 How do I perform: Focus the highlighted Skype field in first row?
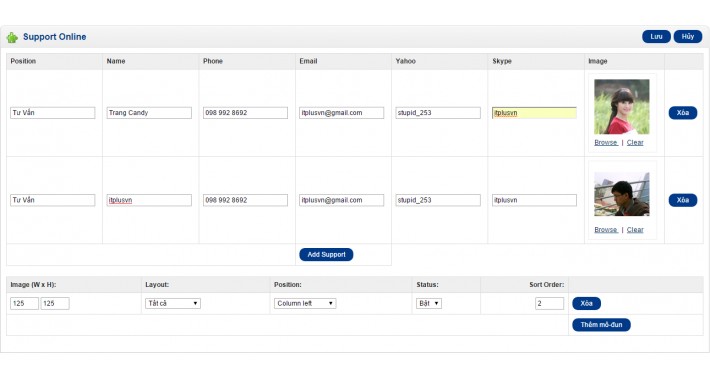(x=534, y=113)
